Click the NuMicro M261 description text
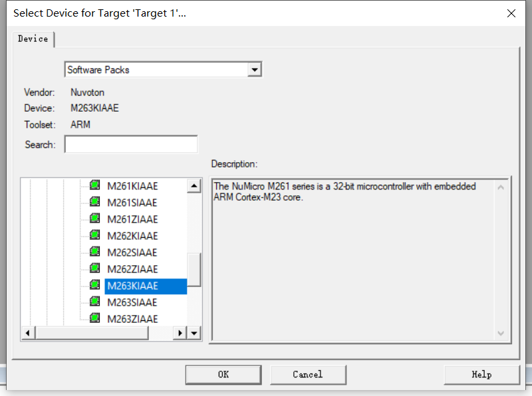Image resolution: width=532 pixels, height=396 pixels. (344, 191)
